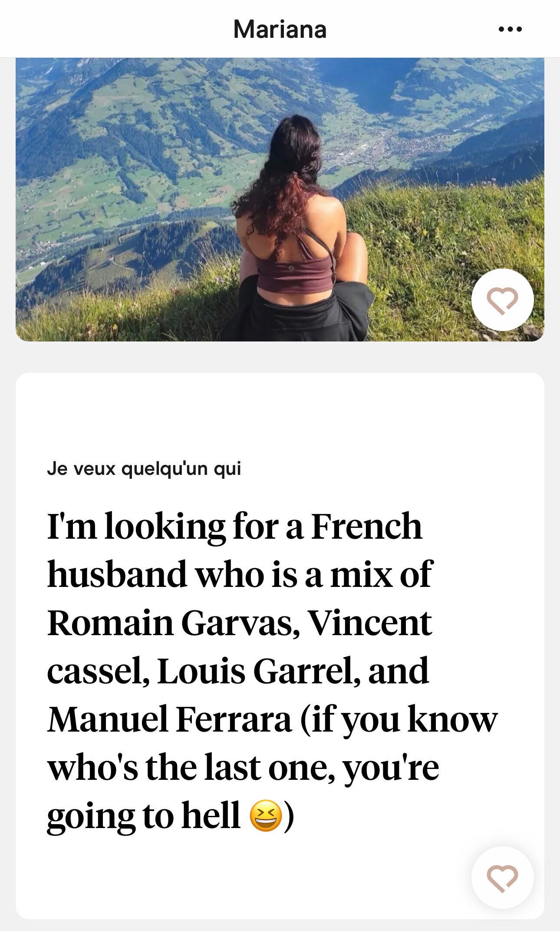Click the "husband who is a mix of" line

(x=240, y=575)
